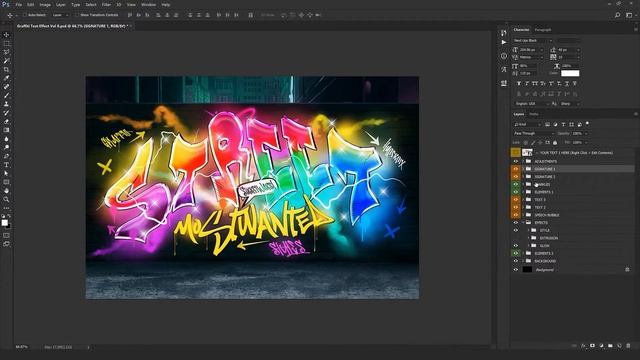640x360 pixels.
Task: Select the Zoom tool
Action: pos(6,199)
